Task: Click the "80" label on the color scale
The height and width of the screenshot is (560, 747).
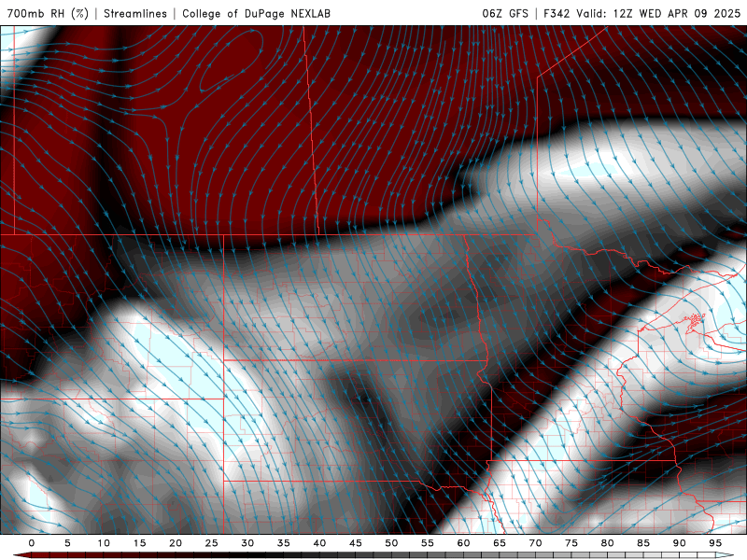Action: tap(607, 543)
